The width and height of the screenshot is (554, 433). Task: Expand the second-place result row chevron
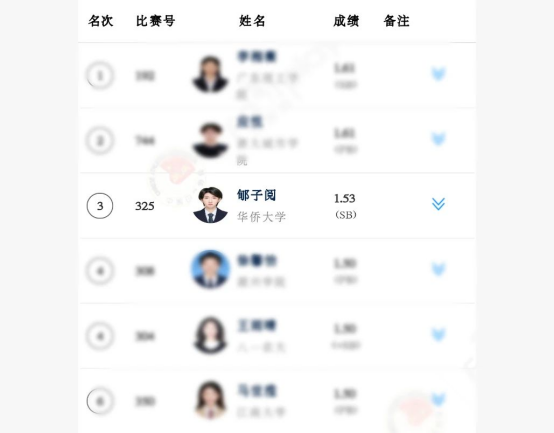click(x=438, y=139)
